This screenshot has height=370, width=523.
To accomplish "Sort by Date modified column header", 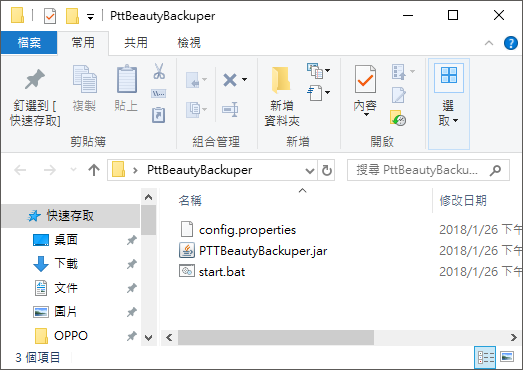I will pyautogui.click(x=463, y=201).
